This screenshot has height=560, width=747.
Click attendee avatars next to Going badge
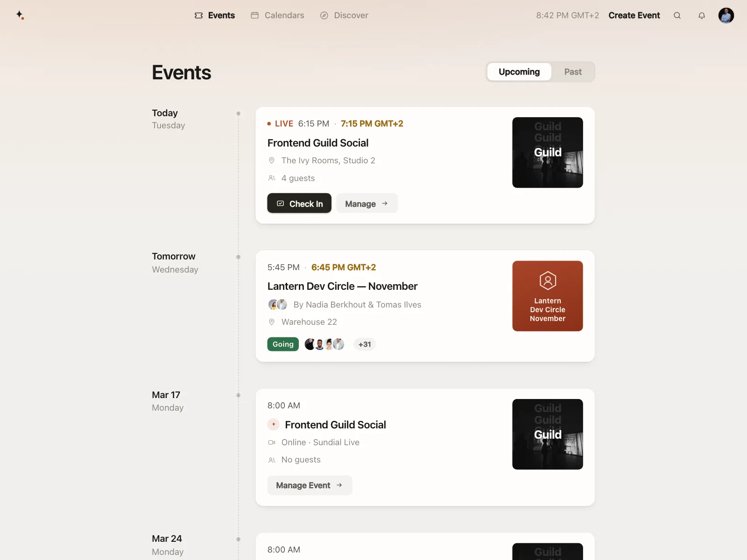324,344
